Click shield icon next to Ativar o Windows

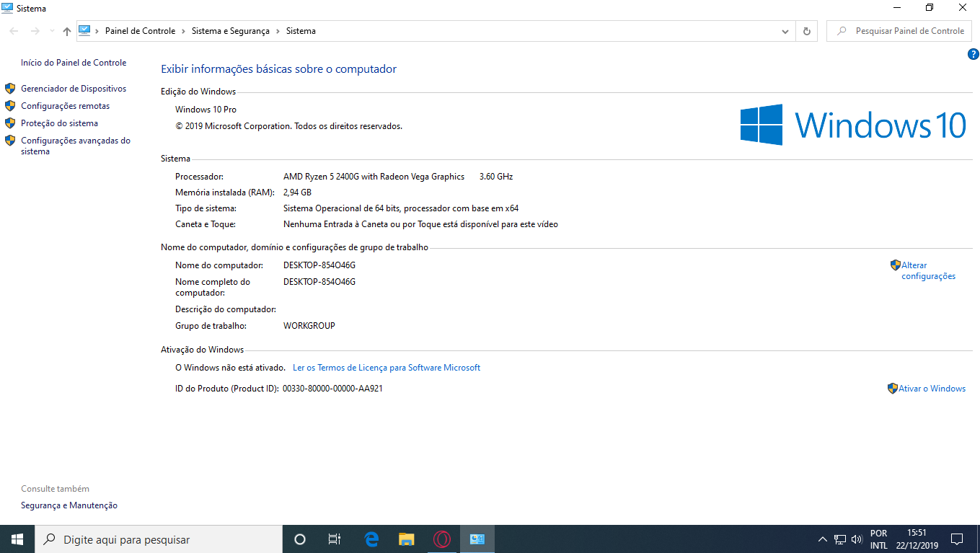click(893, 389)
